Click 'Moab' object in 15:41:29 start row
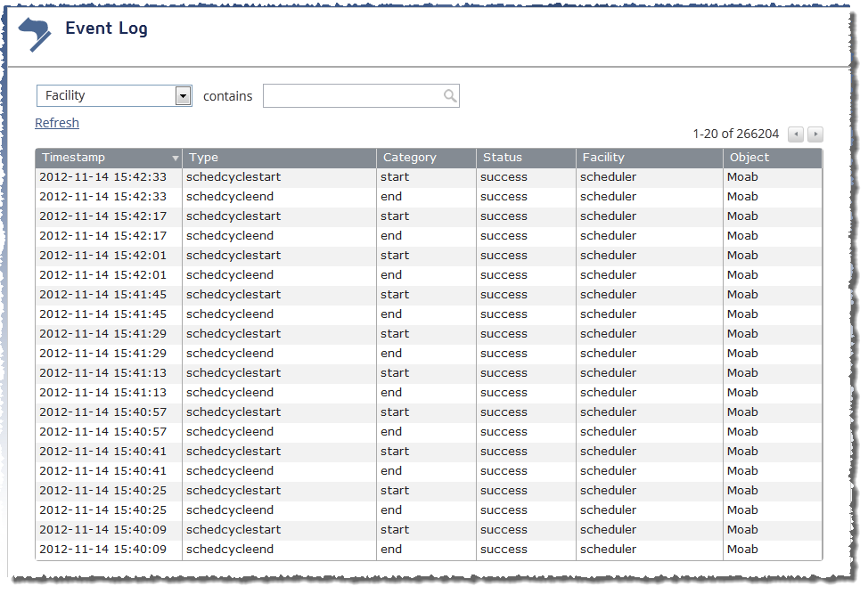Image resolution: width=868 pixels, height=595 pixels. (742, 334)
